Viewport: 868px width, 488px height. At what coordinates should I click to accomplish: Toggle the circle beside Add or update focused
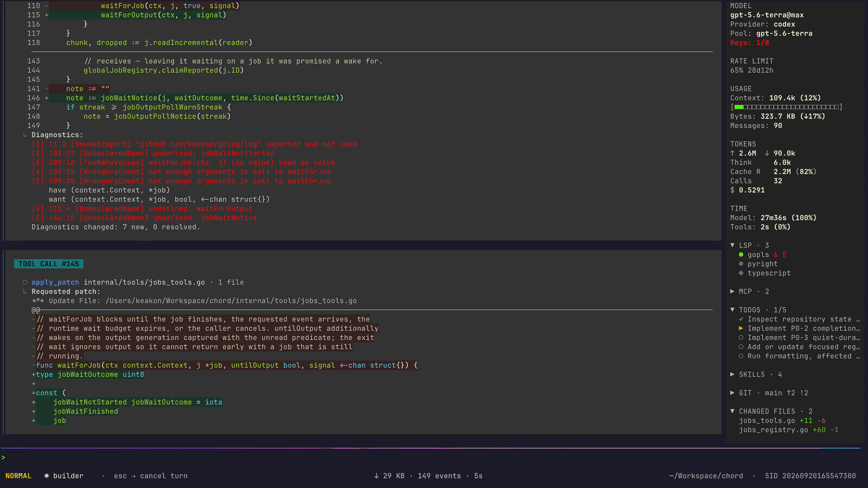click(x=741, y=347)
